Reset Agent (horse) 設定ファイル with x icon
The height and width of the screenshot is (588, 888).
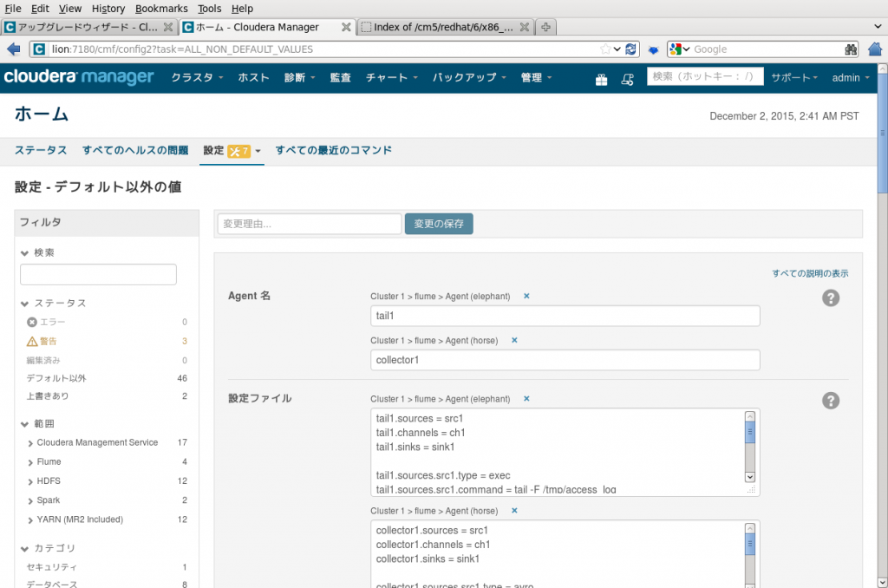click(x=514, y=511)
